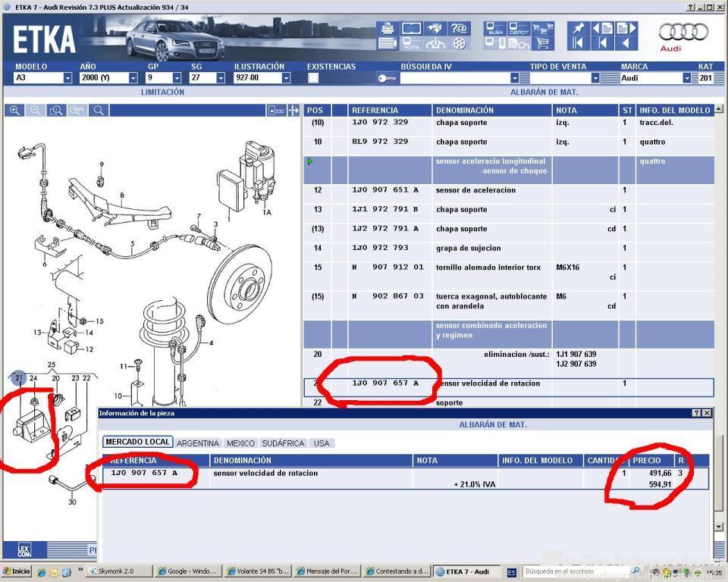Screen dimensions: 728x582
Task: Click the desktop search field in taskbar
Action: pos(576,571)
